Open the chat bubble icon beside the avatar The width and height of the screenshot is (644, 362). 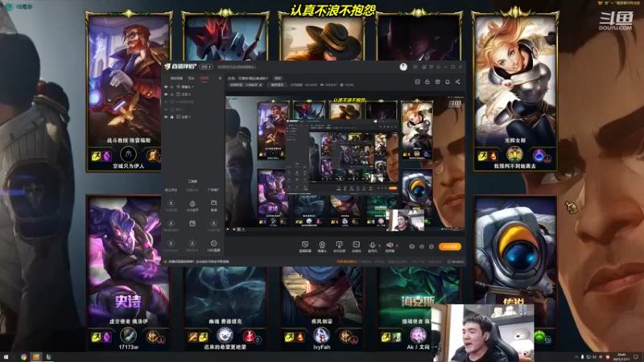415,67
